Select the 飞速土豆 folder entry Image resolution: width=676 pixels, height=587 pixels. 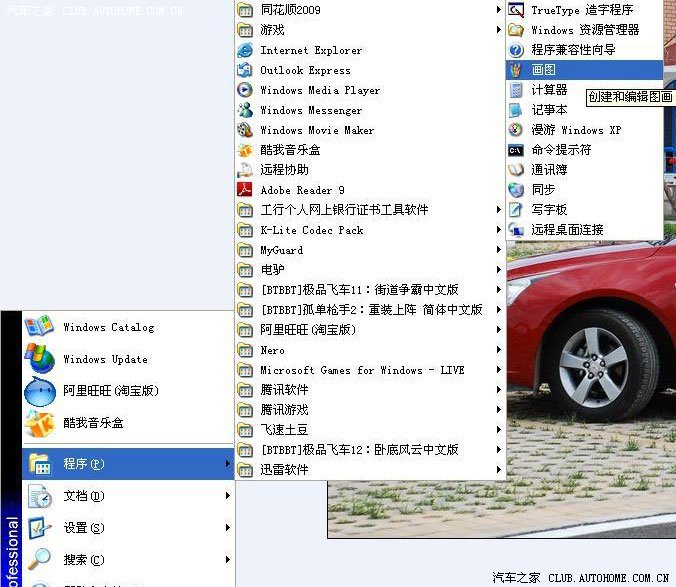(370, 430)
